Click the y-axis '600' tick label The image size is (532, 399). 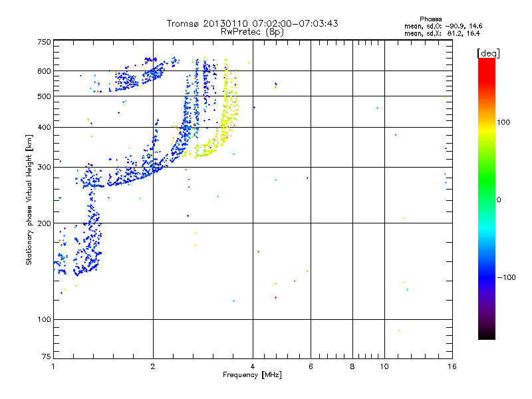tap(44, 71)
